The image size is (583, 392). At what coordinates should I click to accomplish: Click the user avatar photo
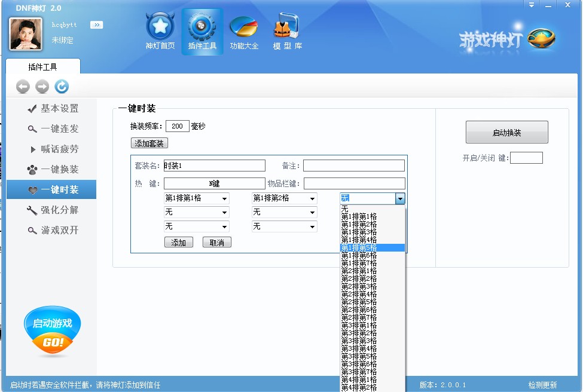[26, 34]
